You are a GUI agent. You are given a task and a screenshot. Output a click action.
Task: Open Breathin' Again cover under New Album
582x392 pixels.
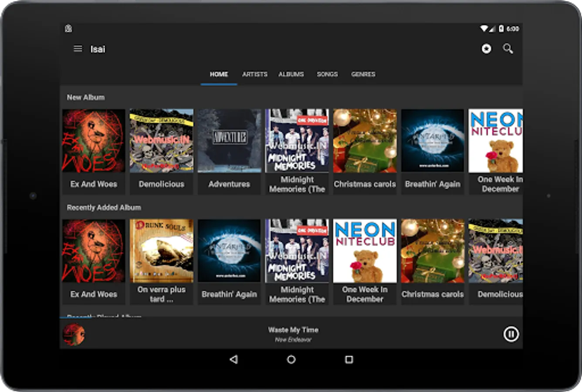click(433, 141)
